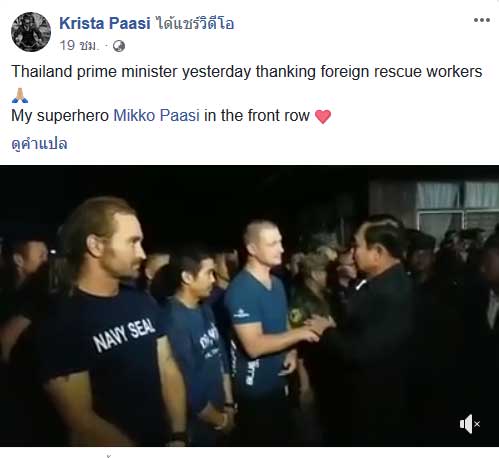Image resolution: width=499 pixels, height=458 pixels.
Task: Unmute the video with the speaker icon
Action: pos(469,424)
